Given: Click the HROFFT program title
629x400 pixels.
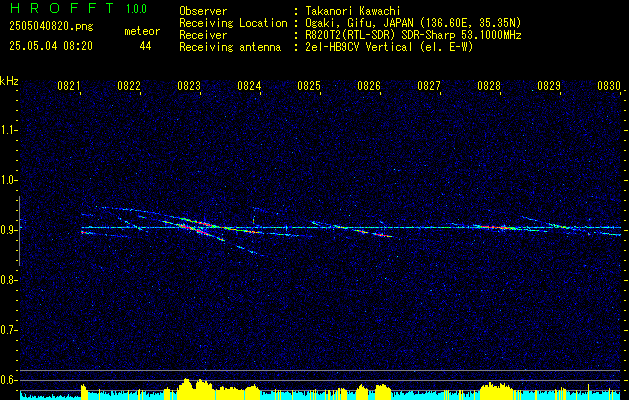Looking at the screenshot, I should click(x=62, y=8).
